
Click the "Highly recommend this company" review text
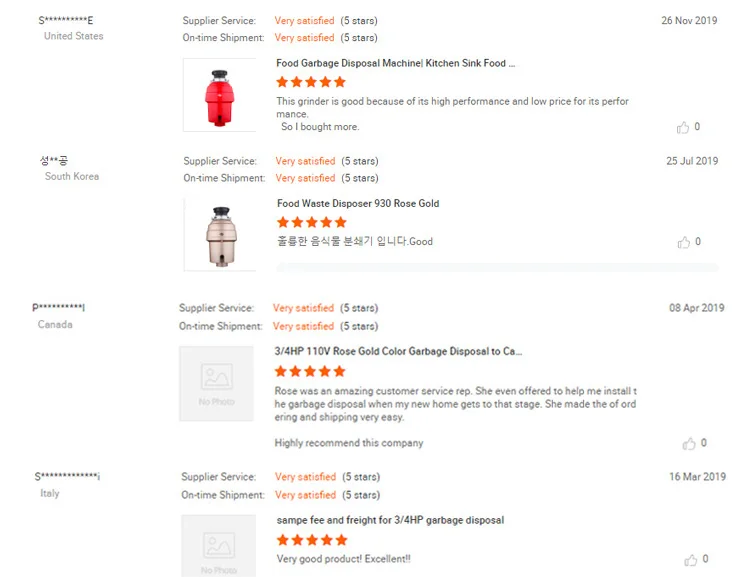pos(349,443)
